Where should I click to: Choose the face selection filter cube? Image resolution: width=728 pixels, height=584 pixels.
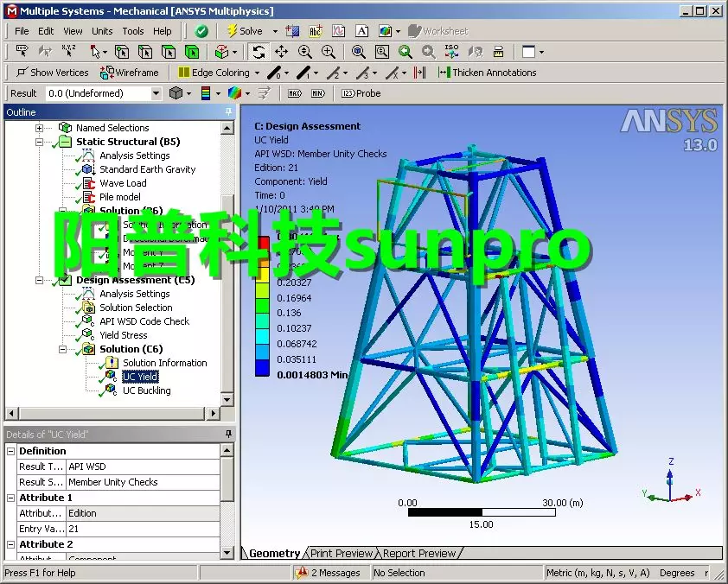pos(168,52)
